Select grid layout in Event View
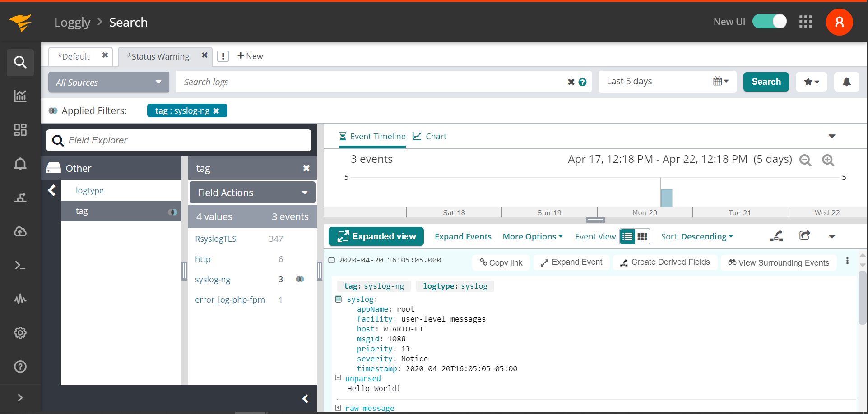This screenshot has height=414, width=868. [642, 236]
